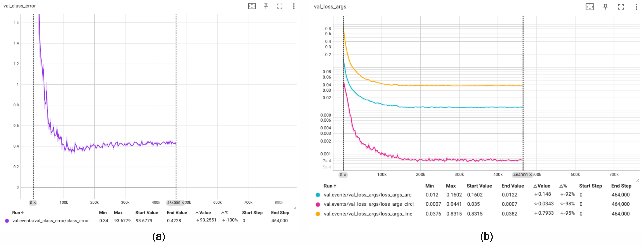
Task: Click End Value header in right table
Action: tap(513, 186)
